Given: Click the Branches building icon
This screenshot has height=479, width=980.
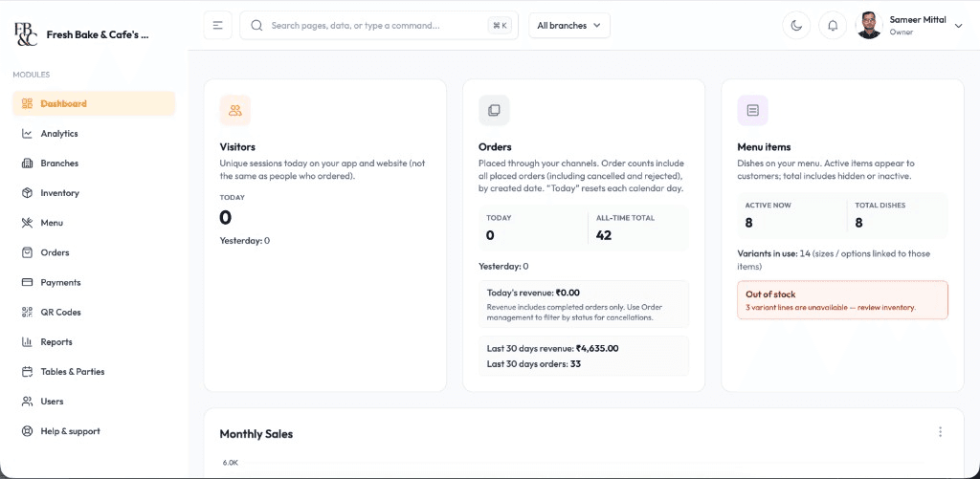Looking at the screenshot, I should click(x=27, y=163).
